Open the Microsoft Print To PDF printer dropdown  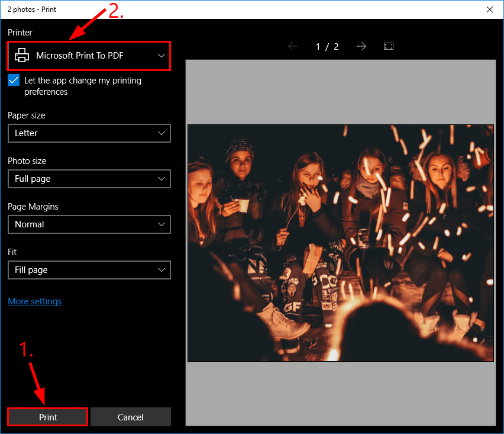pos(89,56)
